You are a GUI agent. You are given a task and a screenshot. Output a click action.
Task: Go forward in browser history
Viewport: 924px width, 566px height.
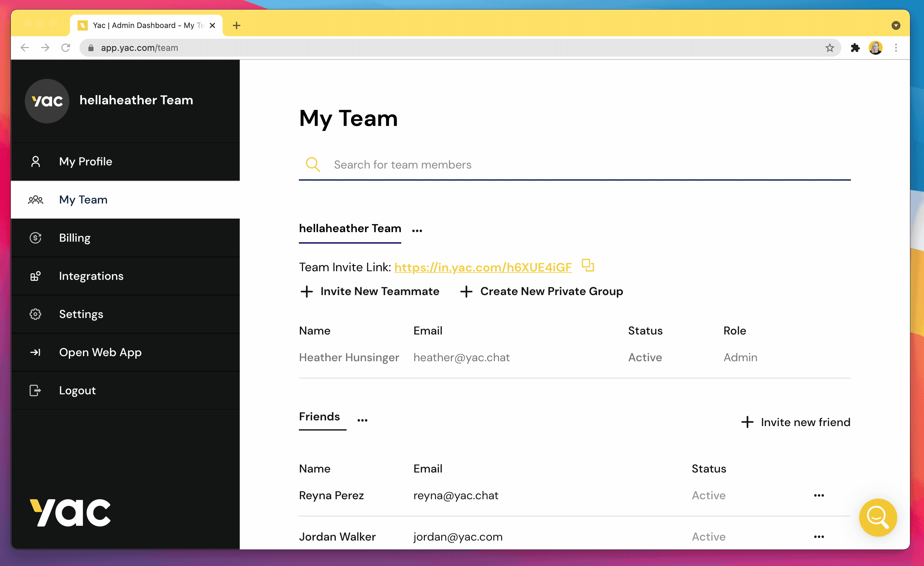tap(45, 48)
